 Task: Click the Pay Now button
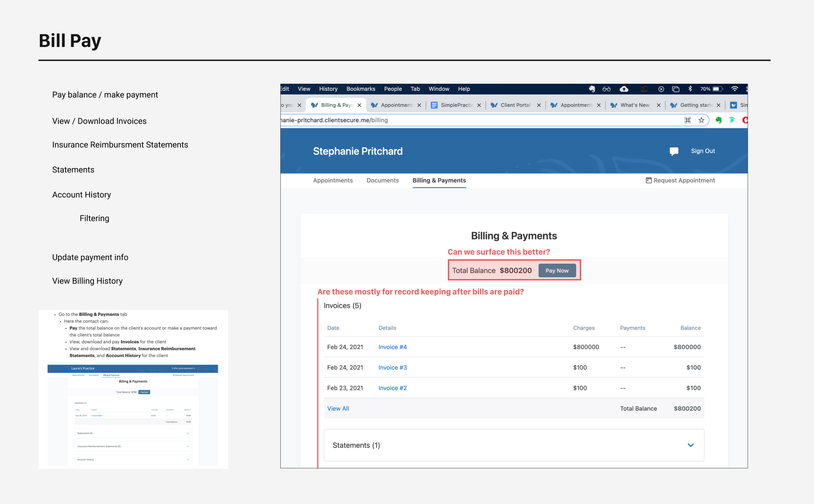click(x=557, y=270)
